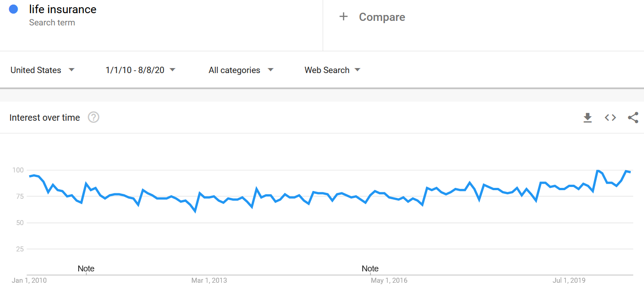
Task: Click the chart peak at 100 in 2020
Action: [x=597, y=171]
